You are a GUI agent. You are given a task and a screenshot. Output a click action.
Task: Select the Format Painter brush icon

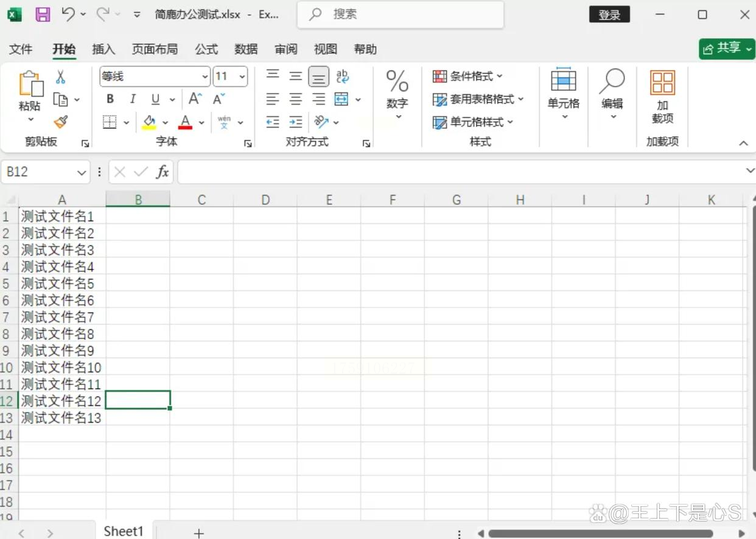[x=60, y=122]
